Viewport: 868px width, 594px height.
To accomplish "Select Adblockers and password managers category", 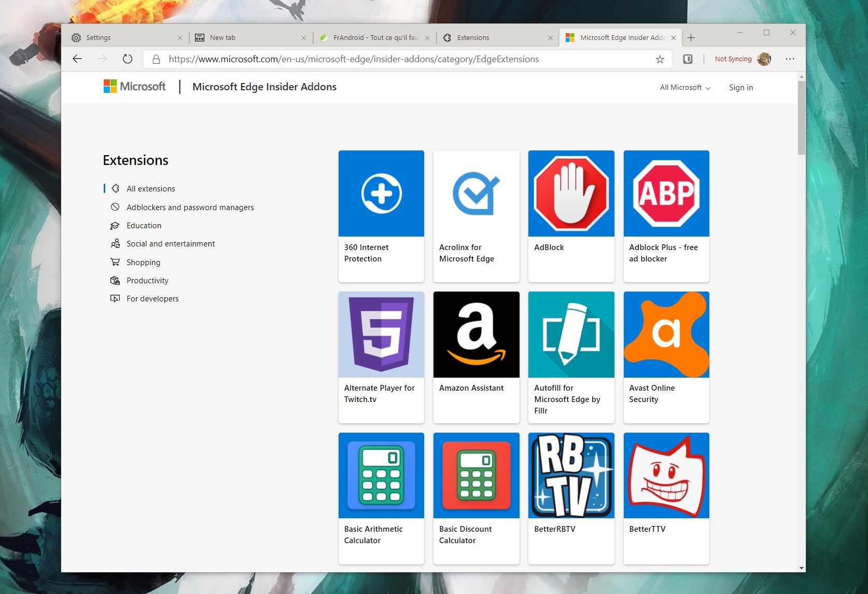I will point(190,208).
